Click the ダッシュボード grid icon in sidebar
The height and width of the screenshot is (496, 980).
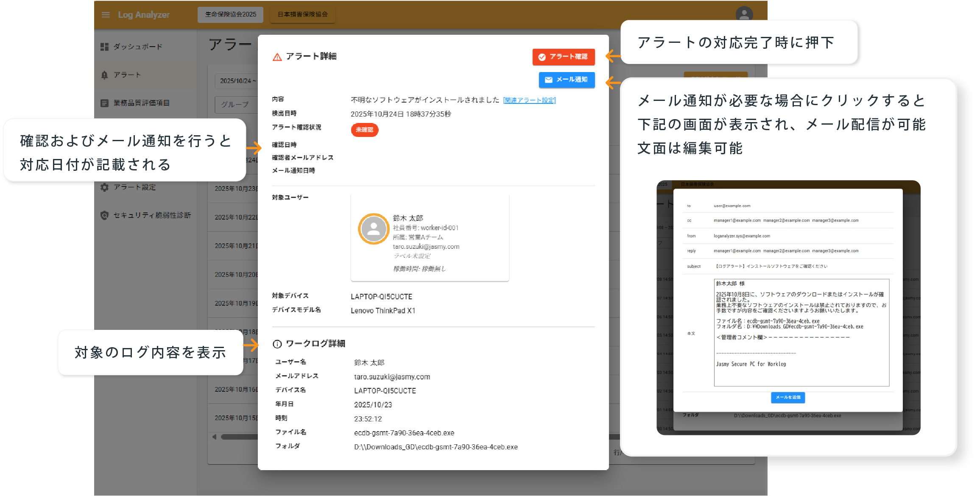(x=104, y=47)
